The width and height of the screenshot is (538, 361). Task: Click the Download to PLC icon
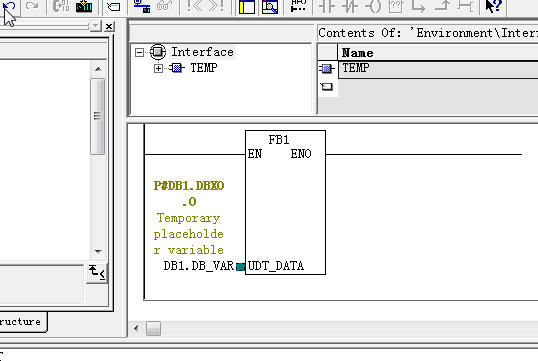pyautogui.click(x=84, y=6)
